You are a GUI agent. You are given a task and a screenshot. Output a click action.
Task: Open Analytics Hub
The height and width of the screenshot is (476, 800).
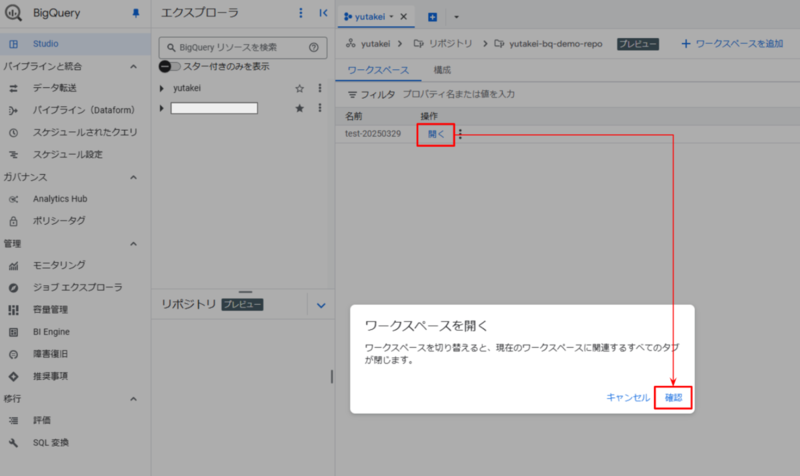[60, 198]
